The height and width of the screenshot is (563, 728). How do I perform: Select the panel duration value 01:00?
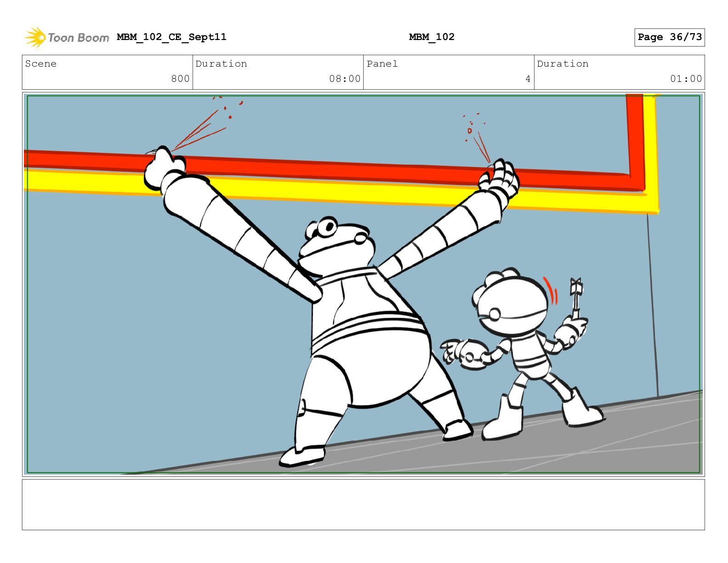[686, 79]
